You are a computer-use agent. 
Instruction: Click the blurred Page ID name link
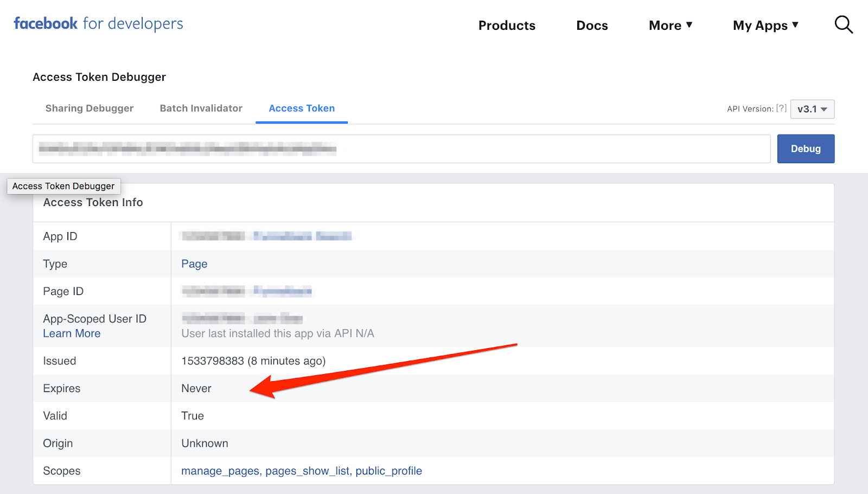pos(283,291)
